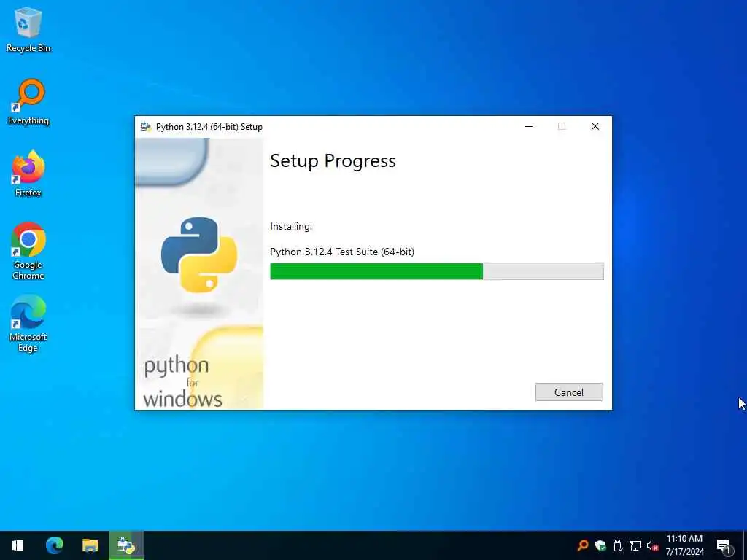
Task: Select the Firefox desktop shortcut
Action: [x=28, y=174]
